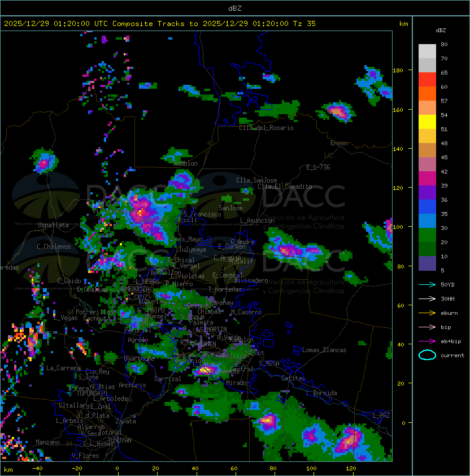Select the purple 36-39 dBZ swatch

click(x=427, y=193)
